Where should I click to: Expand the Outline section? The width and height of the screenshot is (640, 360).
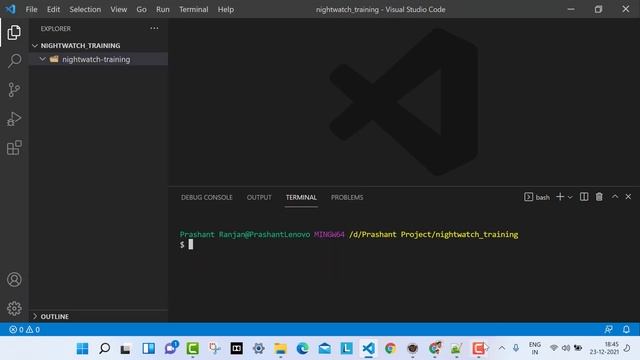coord(98,316)
